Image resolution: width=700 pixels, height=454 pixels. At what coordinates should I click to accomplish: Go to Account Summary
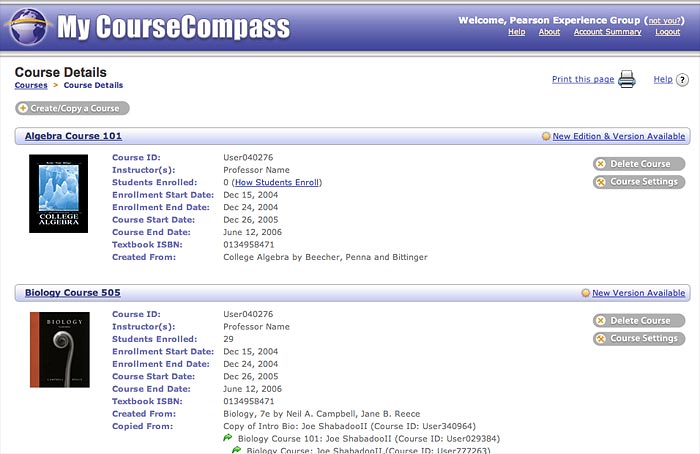tap(608, 32)
